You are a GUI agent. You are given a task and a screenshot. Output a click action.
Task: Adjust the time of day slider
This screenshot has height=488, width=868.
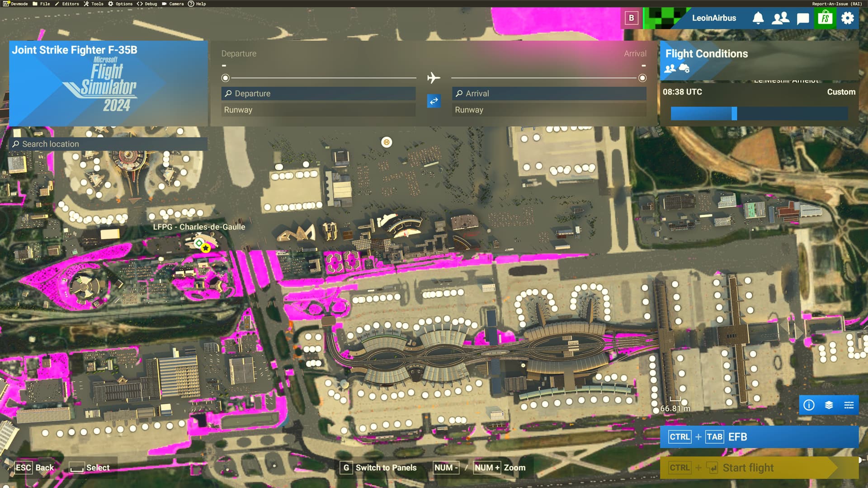[x=734, y=113]
